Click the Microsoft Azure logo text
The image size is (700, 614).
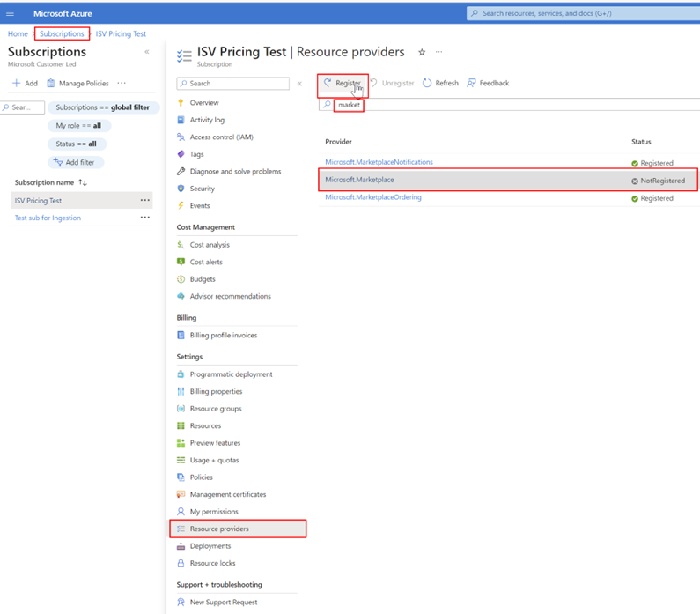point(63,14)
